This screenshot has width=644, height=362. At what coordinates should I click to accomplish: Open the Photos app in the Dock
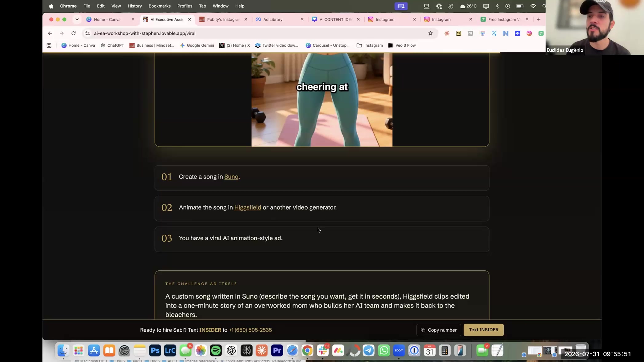tap(201, 351)
